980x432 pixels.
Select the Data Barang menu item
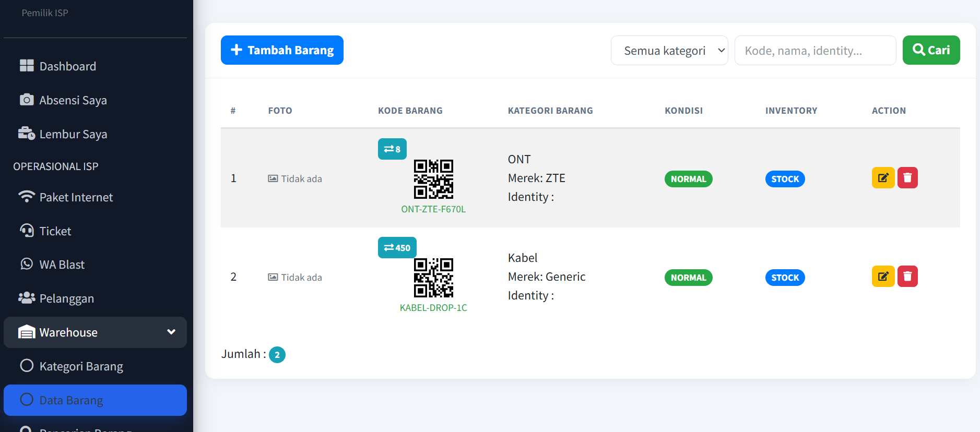click(x=95, y=400)
